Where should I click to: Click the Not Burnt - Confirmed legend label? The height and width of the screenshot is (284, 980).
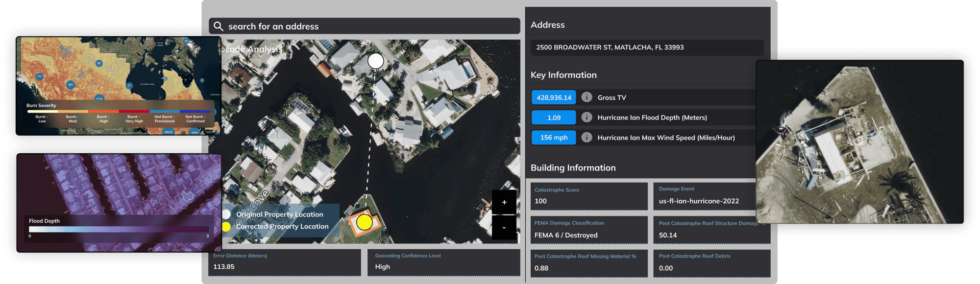(195, 119)
